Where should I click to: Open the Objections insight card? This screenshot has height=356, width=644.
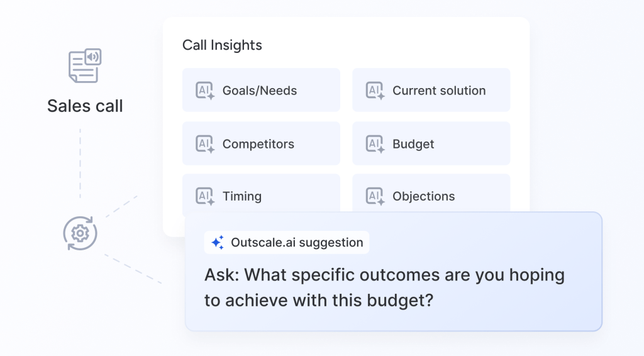[x=431, y=196]
